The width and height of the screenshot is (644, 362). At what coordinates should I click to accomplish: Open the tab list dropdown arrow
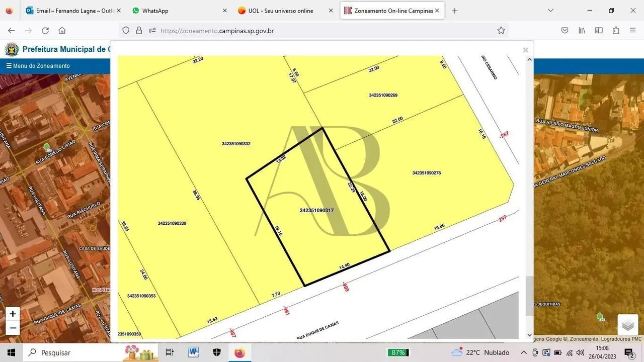(550, 10)
